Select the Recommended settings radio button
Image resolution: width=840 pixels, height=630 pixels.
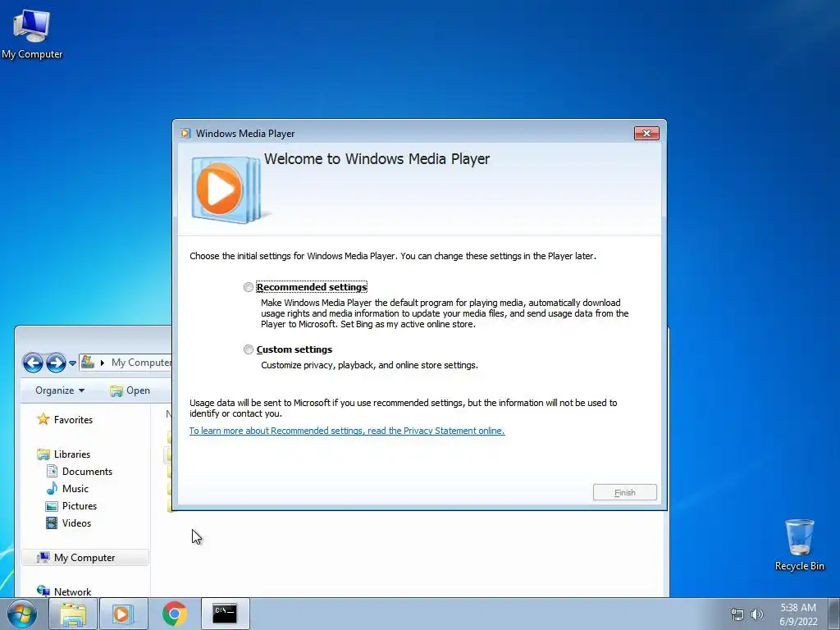pos(248,287)
